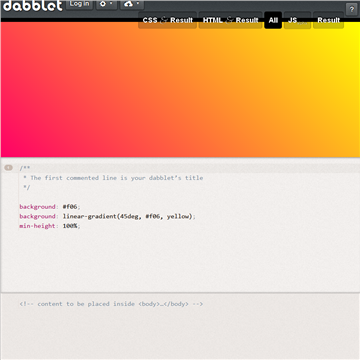Click the line marker badge in CSS gutter

[x=8, y=168]
